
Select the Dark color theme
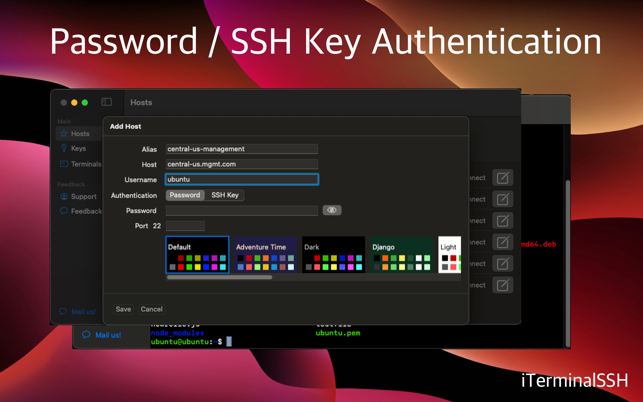coord(333,254)
